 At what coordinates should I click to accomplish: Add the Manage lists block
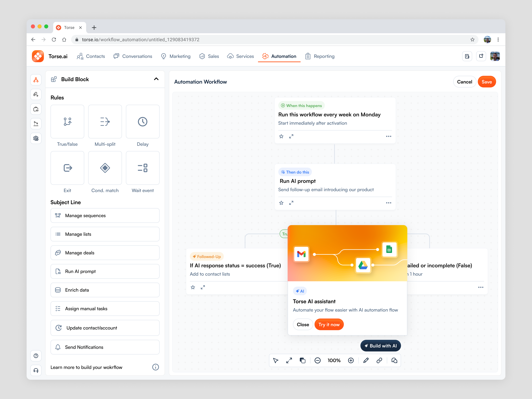click(105, 234)
